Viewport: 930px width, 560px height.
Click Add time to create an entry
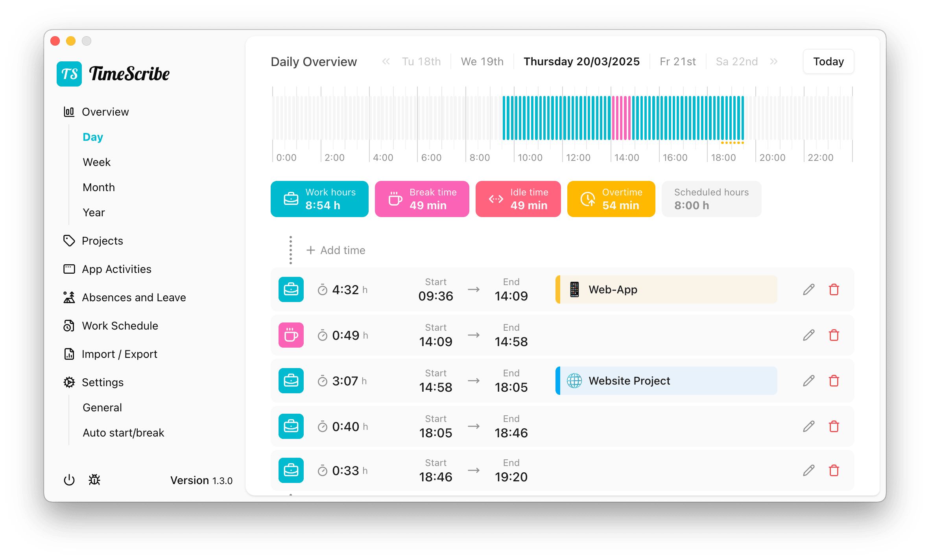pyautogui.click(x=336, y=250)
